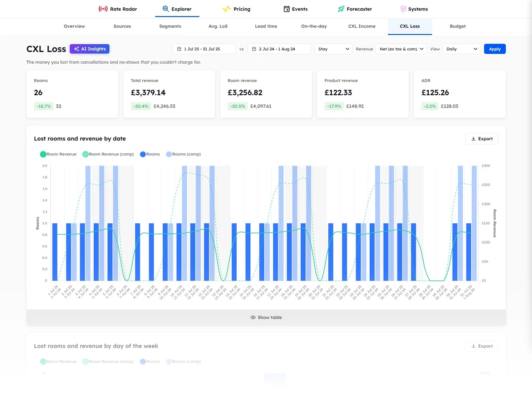The width and height of the screenshot is (532, 412).
Task: Click download icon on day-of-week Export button
Action: (473, 346)
